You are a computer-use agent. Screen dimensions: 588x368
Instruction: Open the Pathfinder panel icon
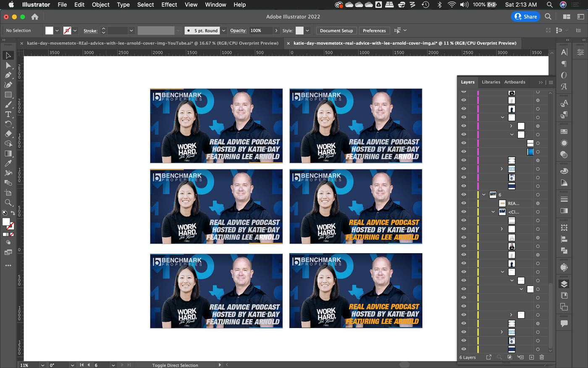pos(564,250)
